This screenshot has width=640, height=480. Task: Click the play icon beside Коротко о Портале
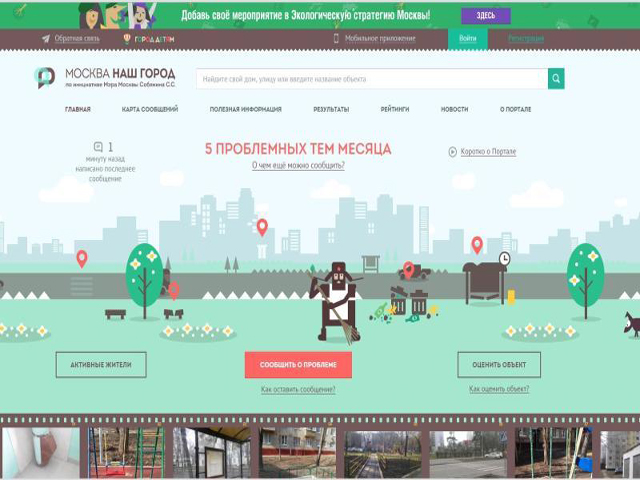452,152
